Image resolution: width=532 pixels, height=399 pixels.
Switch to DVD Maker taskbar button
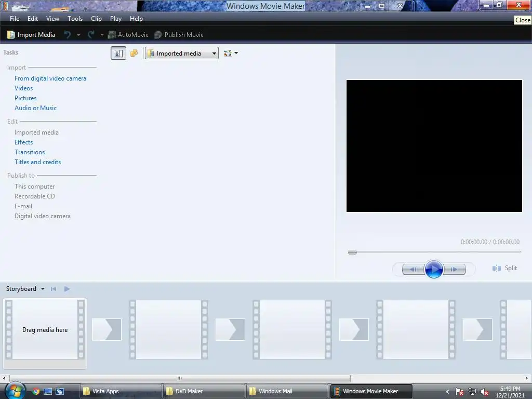point(204,391)
